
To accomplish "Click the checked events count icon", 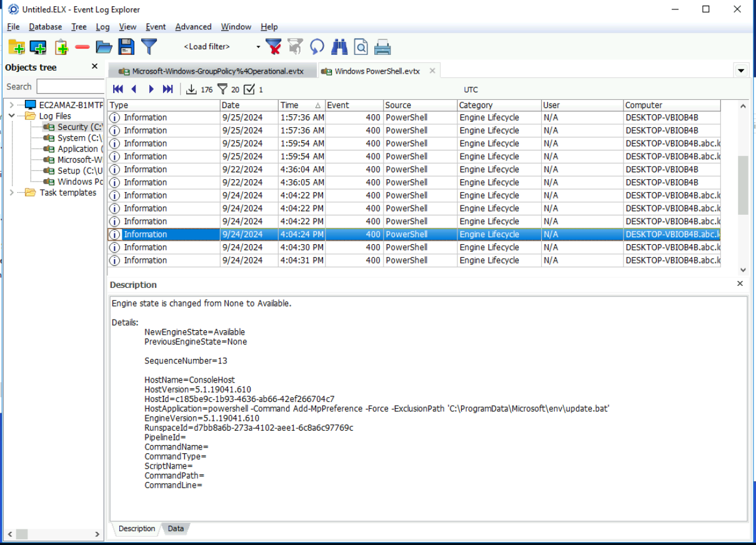I will point(250,89).
